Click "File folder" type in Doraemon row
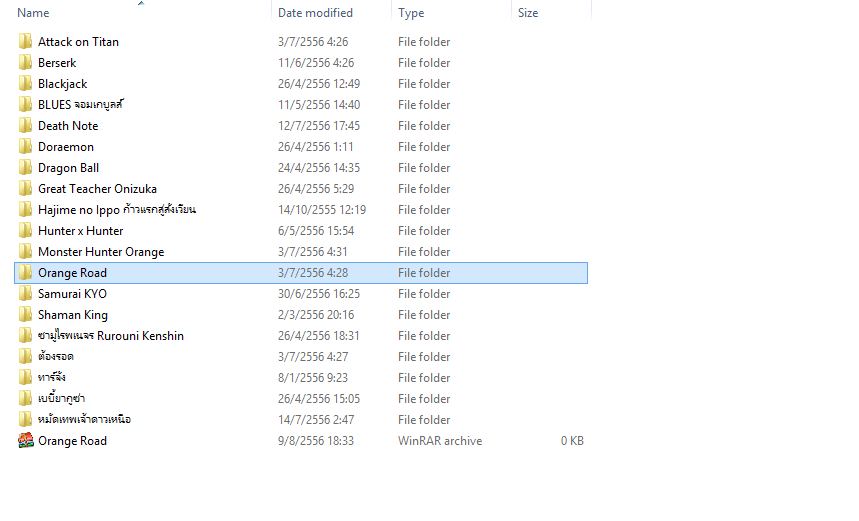Viewport: 859px width, 521px height. coord(424,147)
